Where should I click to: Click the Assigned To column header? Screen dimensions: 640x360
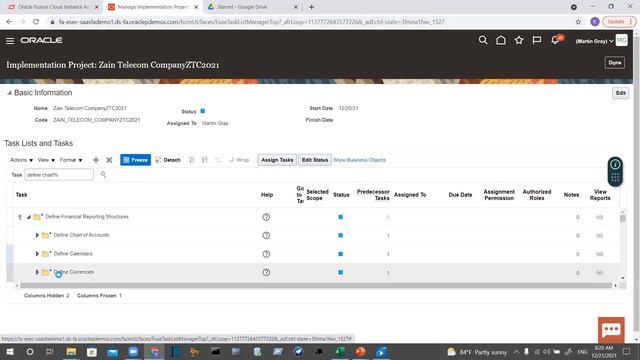pos(410,195)
